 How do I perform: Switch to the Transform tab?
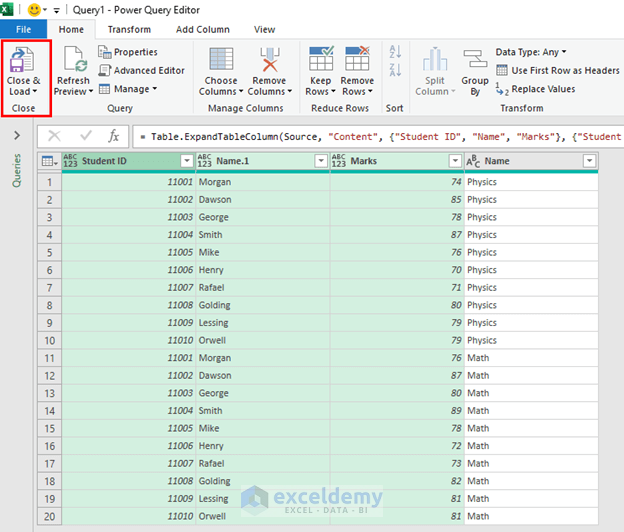pos(129,29)
